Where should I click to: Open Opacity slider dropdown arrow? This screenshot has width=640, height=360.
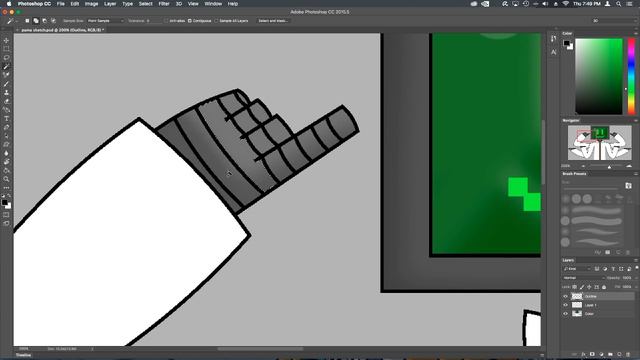pyautogui.click(x=637, y=278)
